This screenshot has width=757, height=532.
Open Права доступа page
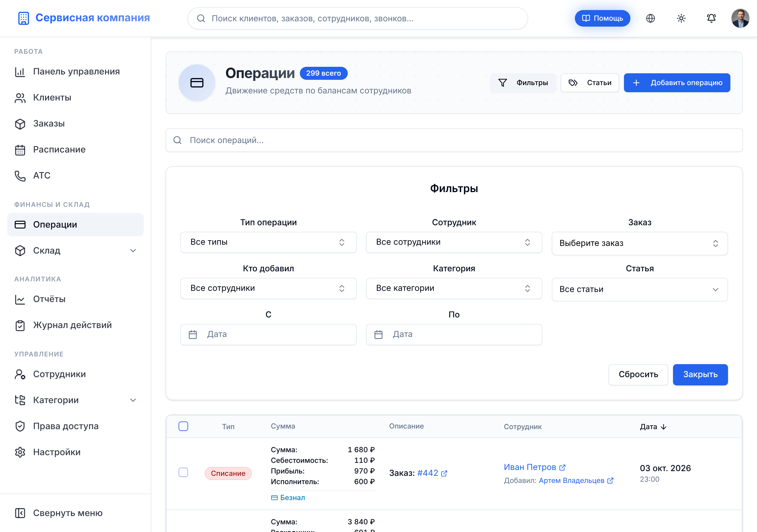(x=75, y=426)
